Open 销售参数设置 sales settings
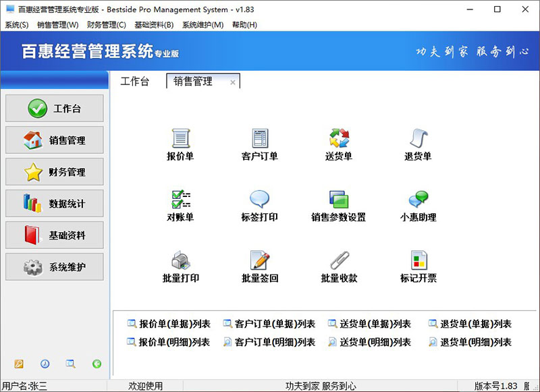Viewport: 540px width, 392px height. pyautogui.click(x=339, y=206)
